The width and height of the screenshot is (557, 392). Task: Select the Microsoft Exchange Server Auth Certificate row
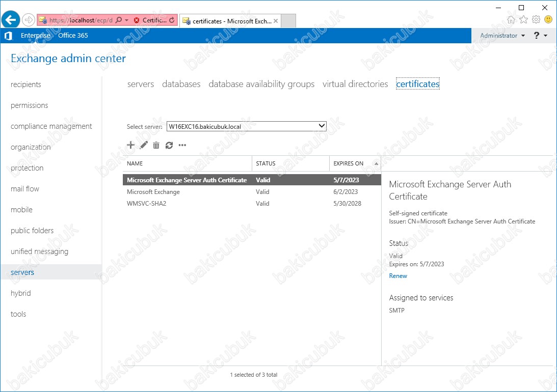click(x=252, y=180)
